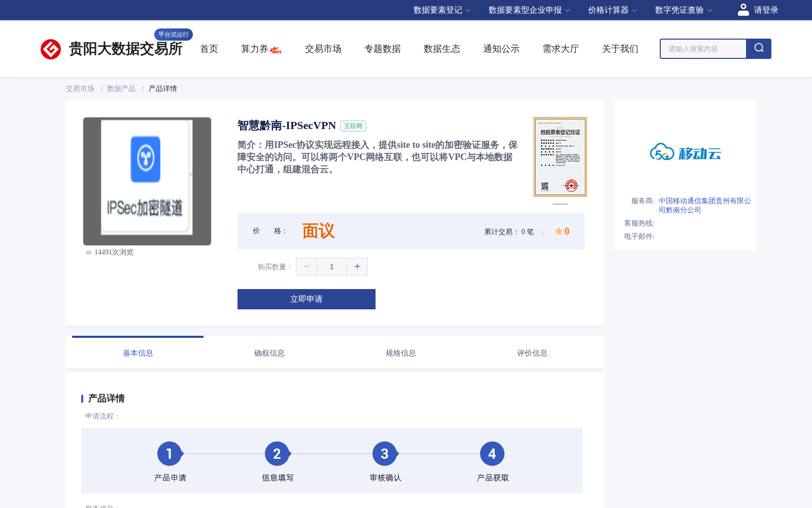Switch to the 基本信息 tab

pos(138,353)
